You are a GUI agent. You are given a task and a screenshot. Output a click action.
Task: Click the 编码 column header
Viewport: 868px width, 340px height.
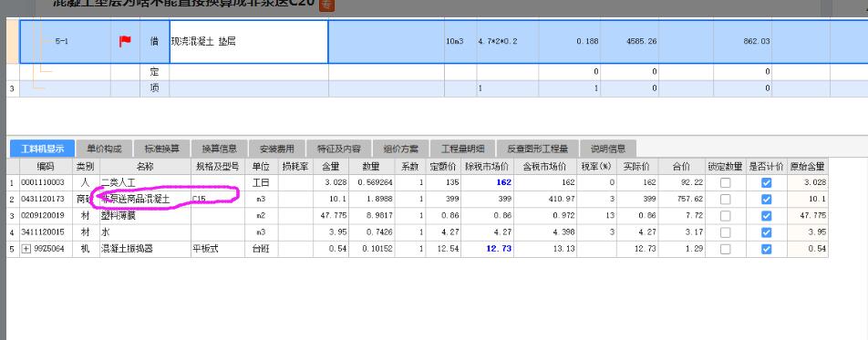coord(46,166)
